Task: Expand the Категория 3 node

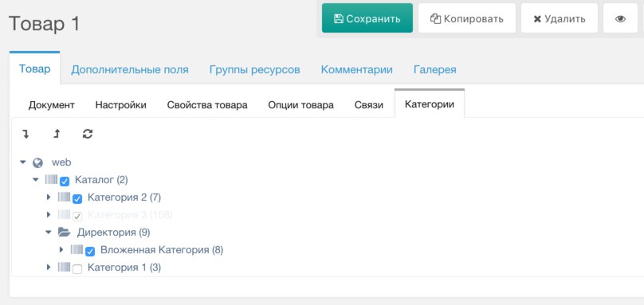Action: (x=49, y=214)
